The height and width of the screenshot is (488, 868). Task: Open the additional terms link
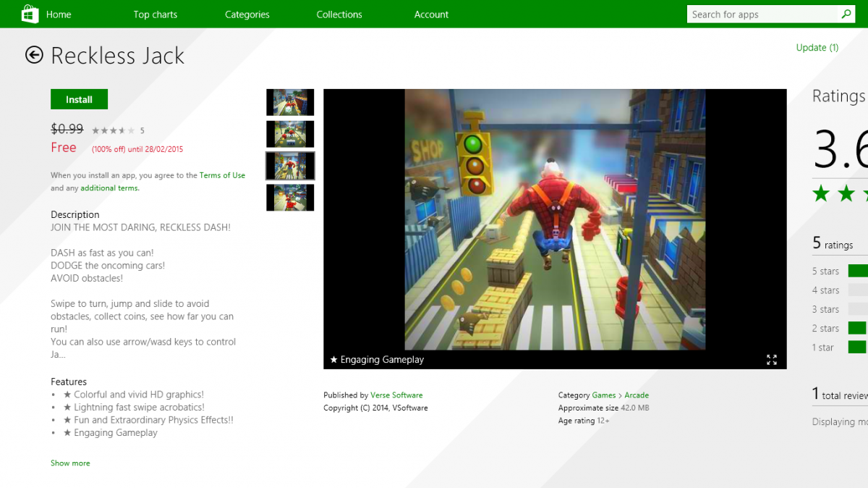(x=110, y=188)
